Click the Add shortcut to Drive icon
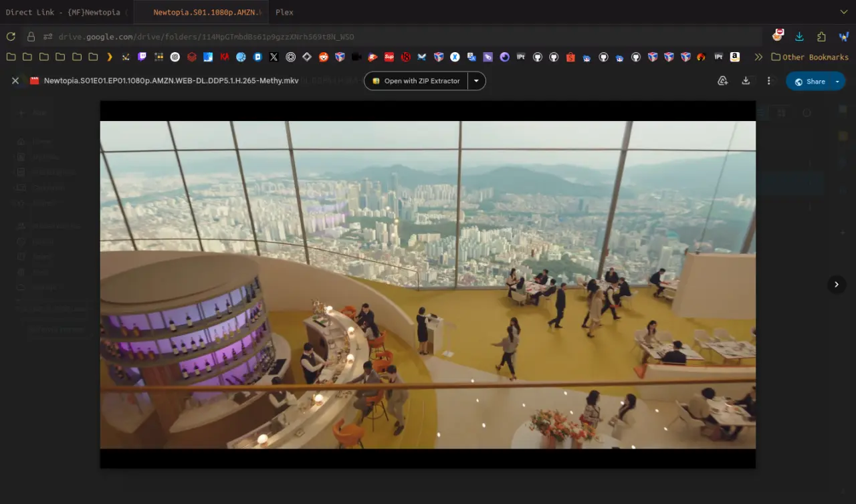856x504 pixels. pos(722,81)
